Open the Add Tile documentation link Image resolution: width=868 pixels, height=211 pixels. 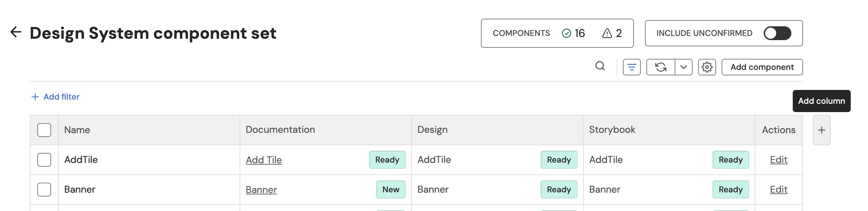click(x=264, y=160)
